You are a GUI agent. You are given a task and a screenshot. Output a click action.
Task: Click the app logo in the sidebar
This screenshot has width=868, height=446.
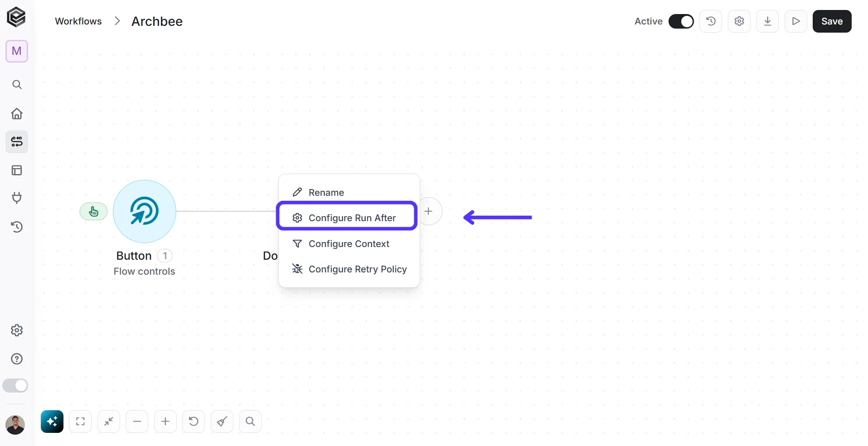[x=16, y=17]
